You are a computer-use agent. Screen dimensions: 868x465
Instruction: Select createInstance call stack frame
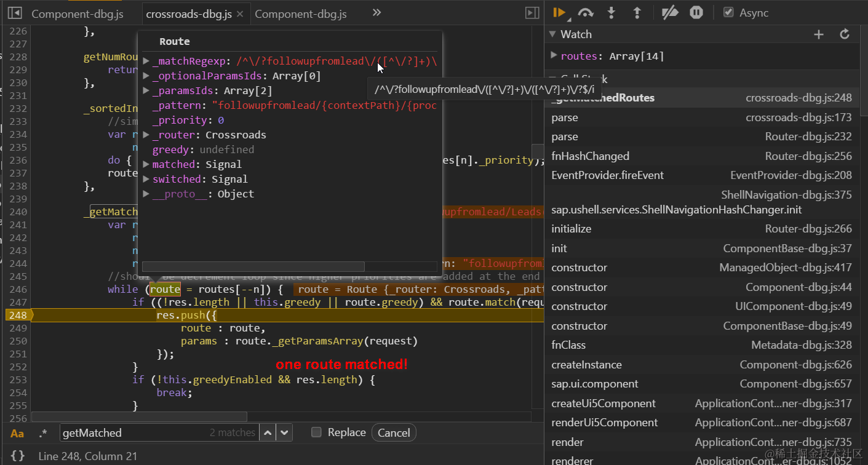702,365
